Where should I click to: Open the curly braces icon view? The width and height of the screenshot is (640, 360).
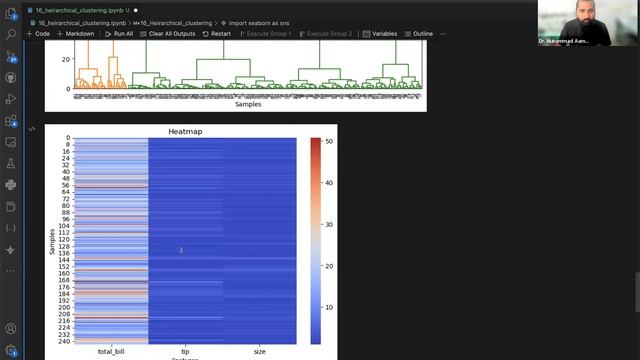(11, 228)
